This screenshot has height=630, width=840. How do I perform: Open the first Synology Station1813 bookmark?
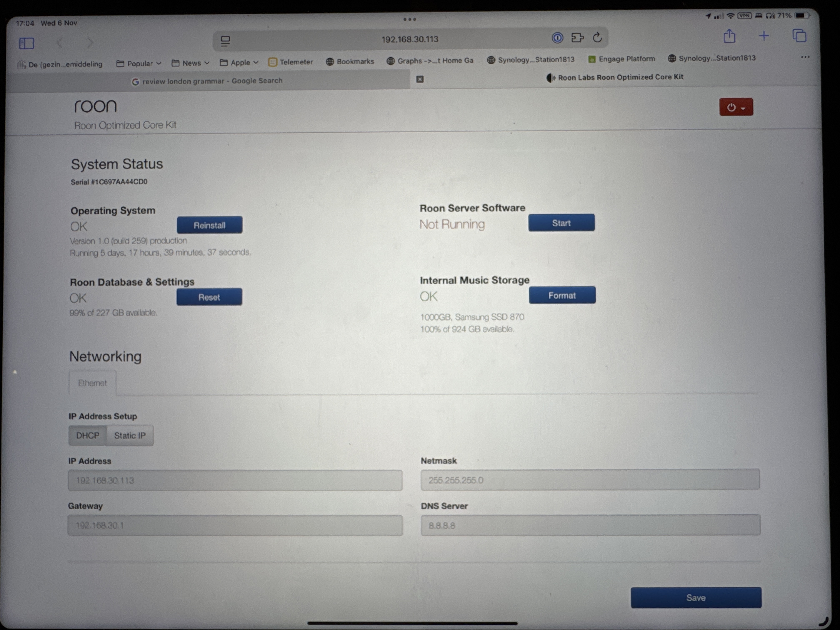pos(531,60)
